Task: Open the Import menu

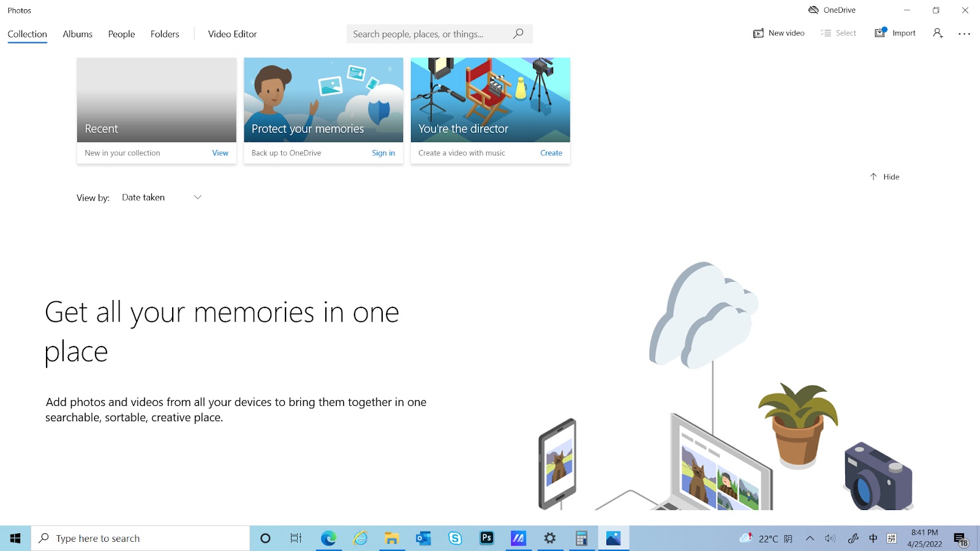Action: pyautogui.click(x=895, y=33)
